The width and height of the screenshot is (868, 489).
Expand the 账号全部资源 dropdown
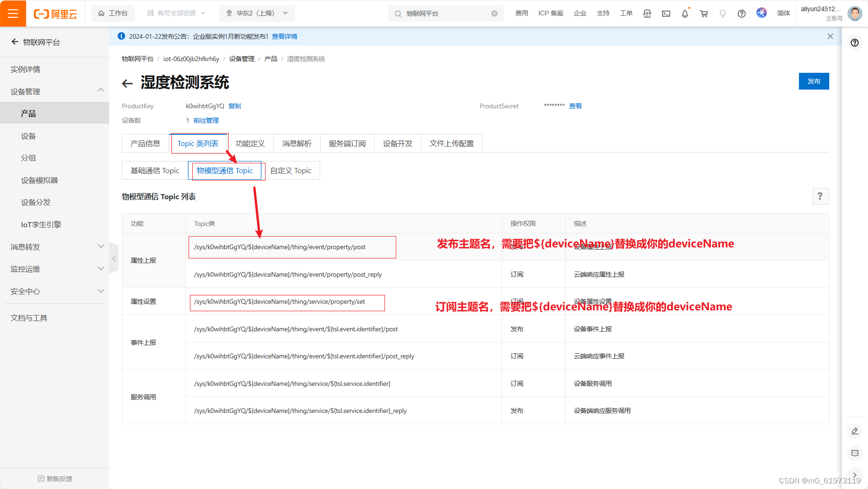176,13
